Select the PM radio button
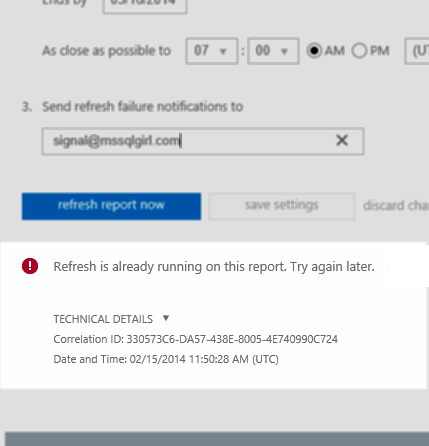Image resolution: width=429 pixels, height=446 pixels. 359,51
